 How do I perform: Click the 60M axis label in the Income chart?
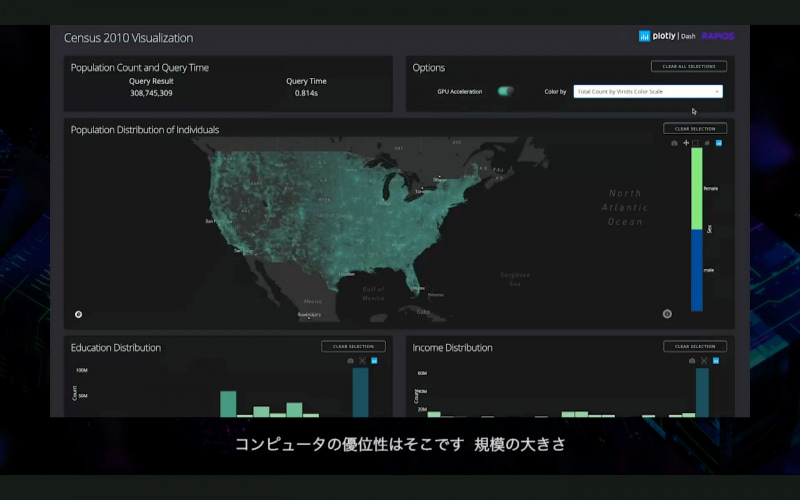pos(422,373)
